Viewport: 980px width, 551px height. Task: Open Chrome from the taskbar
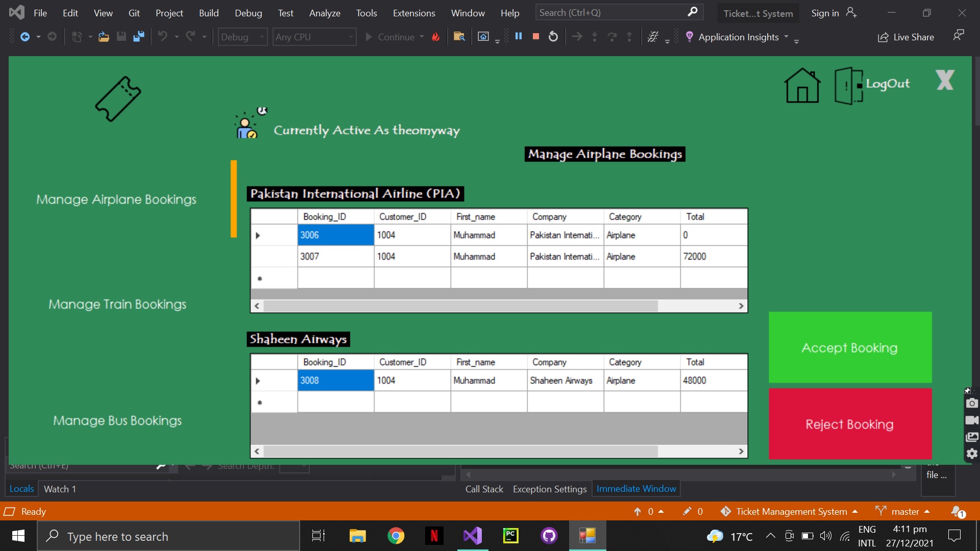pyautogui.click(x=397, y=536)
